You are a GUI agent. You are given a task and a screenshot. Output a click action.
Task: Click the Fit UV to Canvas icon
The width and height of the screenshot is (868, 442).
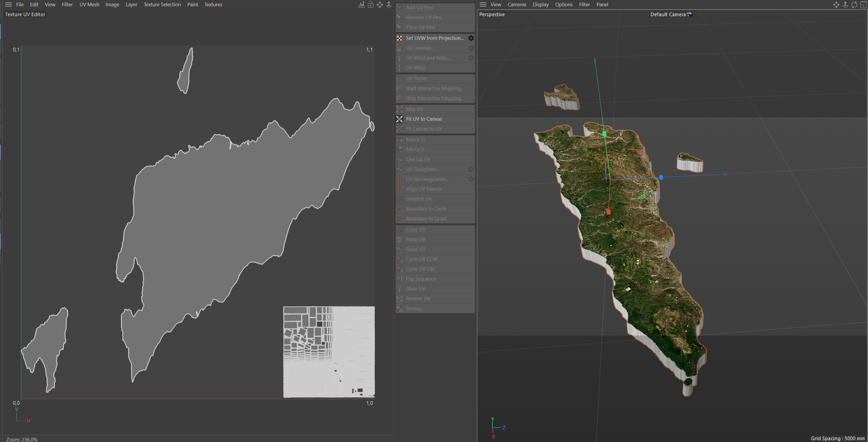click(399, 119)
